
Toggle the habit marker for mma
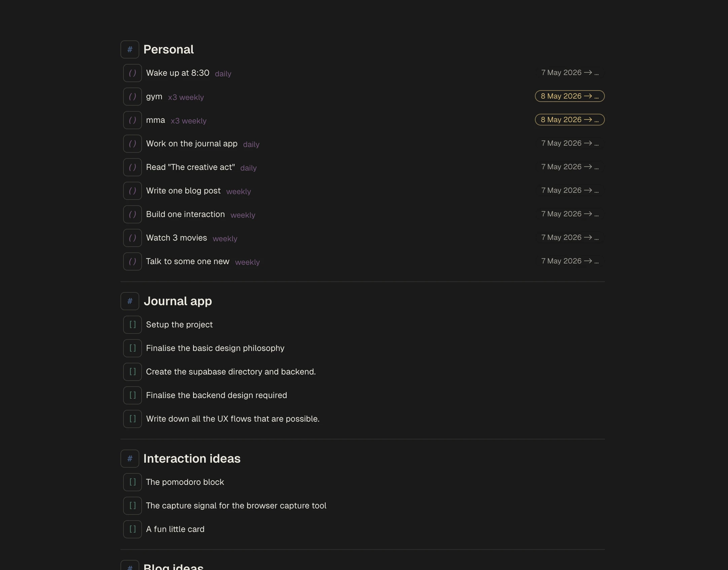133,120
